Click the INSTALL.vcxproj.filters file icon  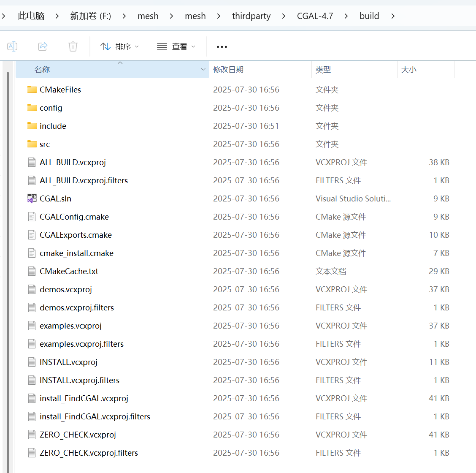point(32,380)
